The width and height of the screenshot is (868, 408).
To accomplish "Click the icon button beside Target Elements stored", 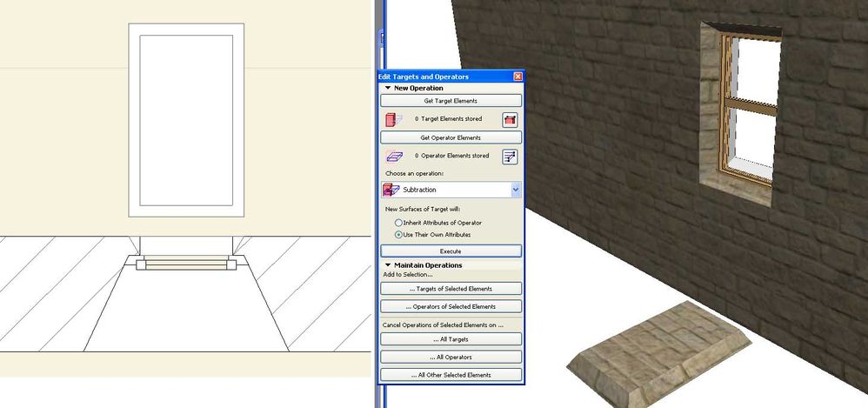I will click(510, 119).
